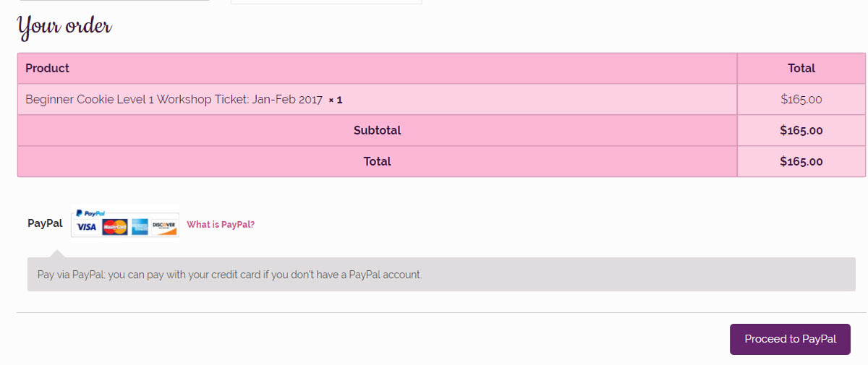Select the Beginner Cookie Level 1 Workshop Ticket text
This screenshot has height=365, width=868.
[174, 99]
